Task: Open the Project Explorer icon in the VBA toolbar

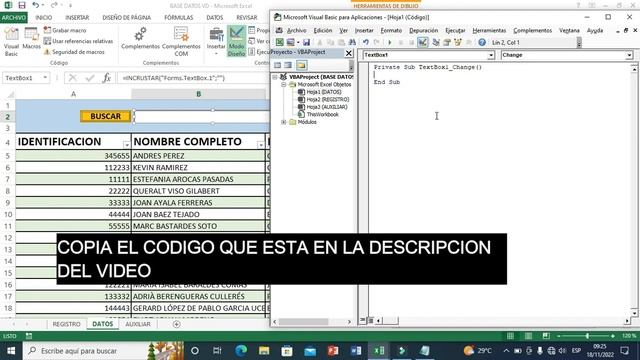Action: tap(436, 42)
